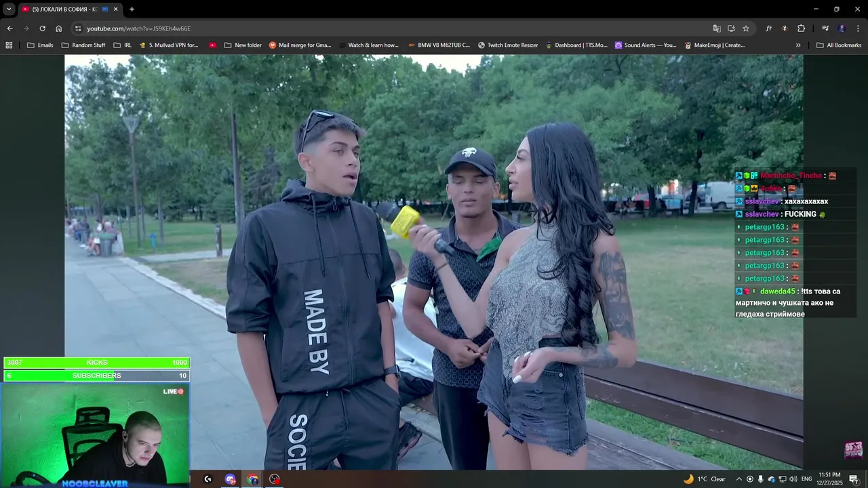Screen dimensions: 868x488
Task: Open the All Bookmarks folder
Action: [x=839, y=45]
